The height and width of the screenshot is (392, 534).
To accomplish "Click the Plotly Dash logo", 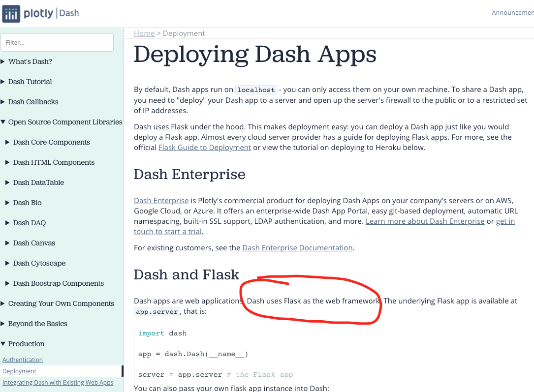I will (40, 13).
